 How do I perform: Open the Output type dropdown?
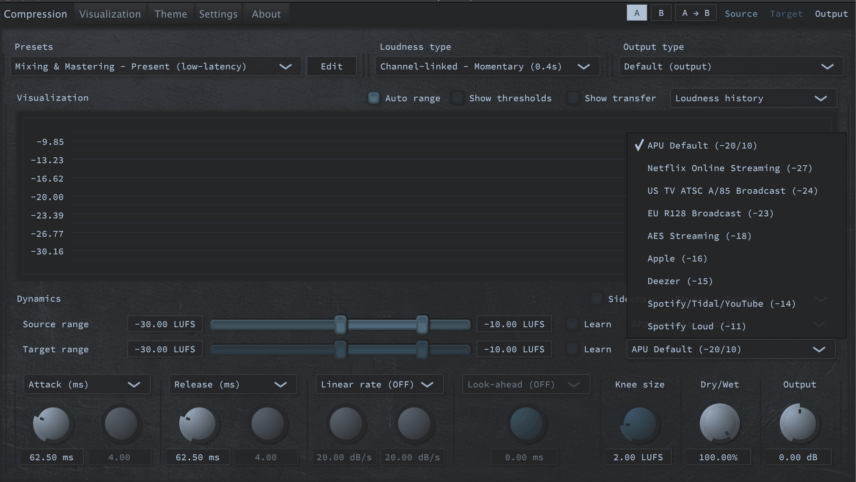(x=730, y=67)
